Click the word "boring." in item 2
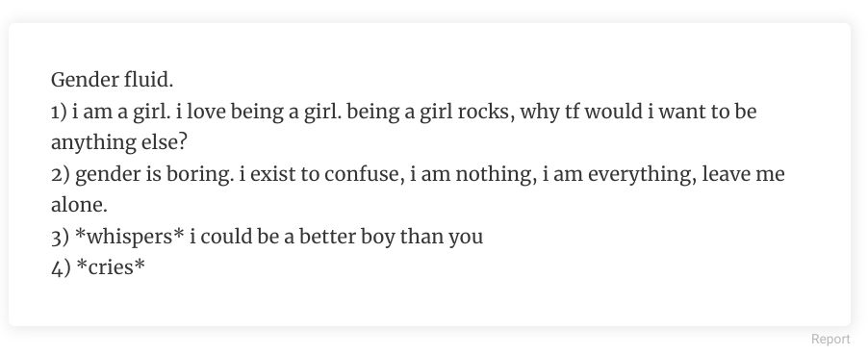Screen dimensions: 868x354 pos(196,175)
